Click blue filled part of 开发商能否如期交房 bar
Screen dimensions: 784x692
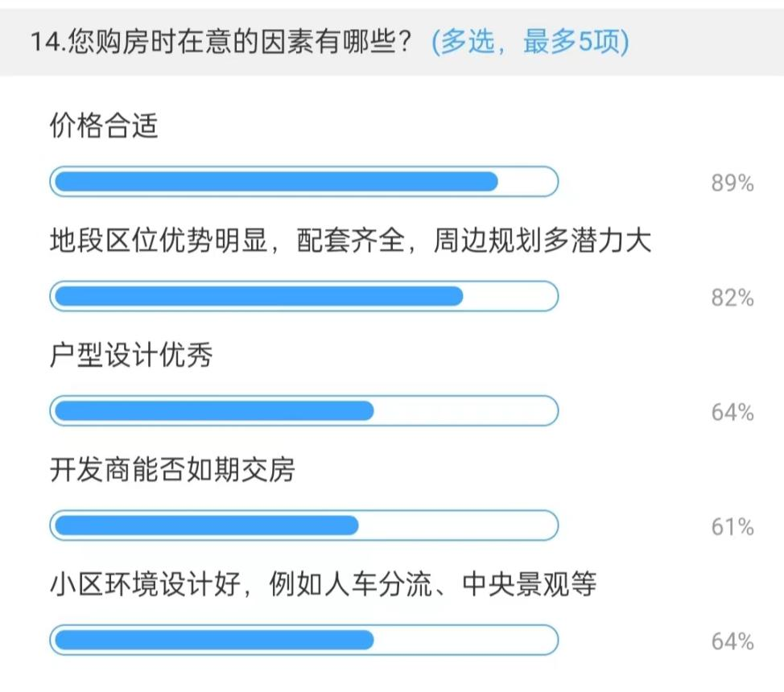(205, 525)
